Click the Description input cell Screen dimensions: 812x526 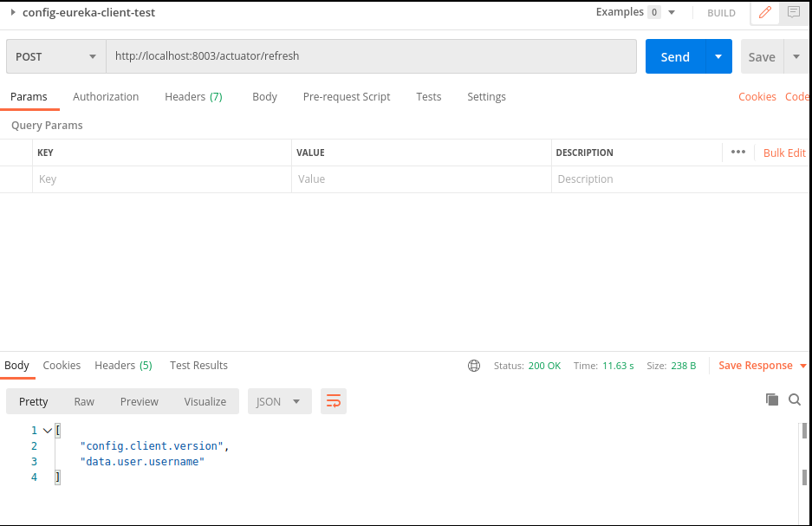click(x=679, y=179)
